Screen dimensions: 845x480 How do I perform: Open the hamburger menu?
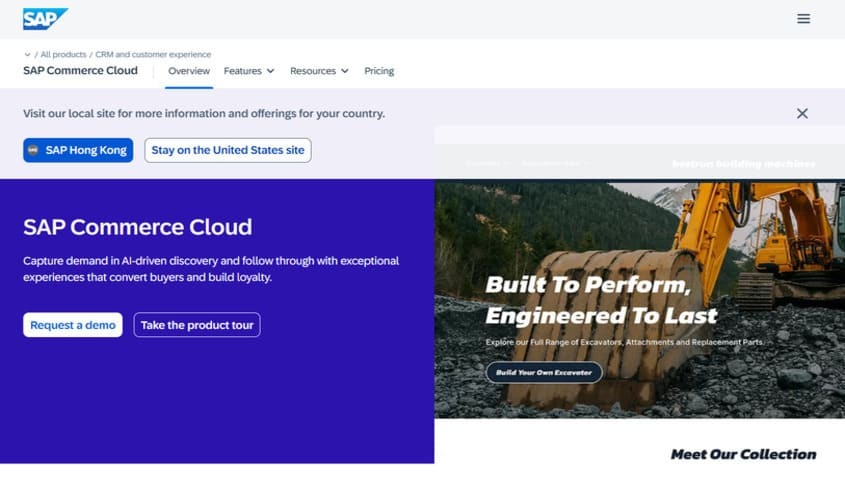(x=804, y=19)
